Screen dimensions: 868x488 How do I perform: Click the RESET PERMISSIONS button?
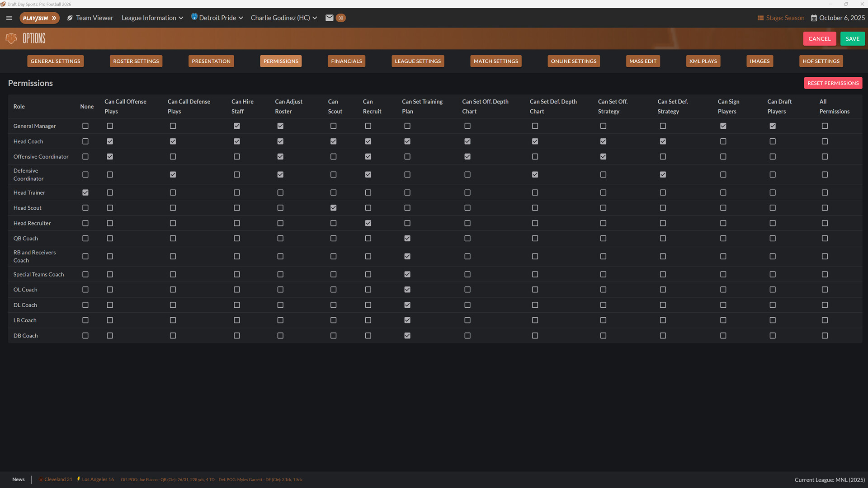[833, 83]
